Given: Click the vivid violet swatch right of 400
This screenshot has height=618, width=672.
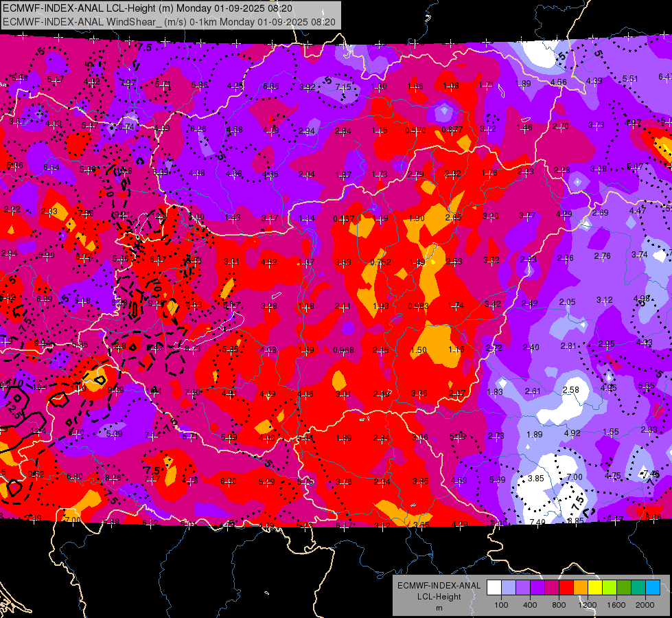Looking at the screenshot, I should tap(537, 588).
